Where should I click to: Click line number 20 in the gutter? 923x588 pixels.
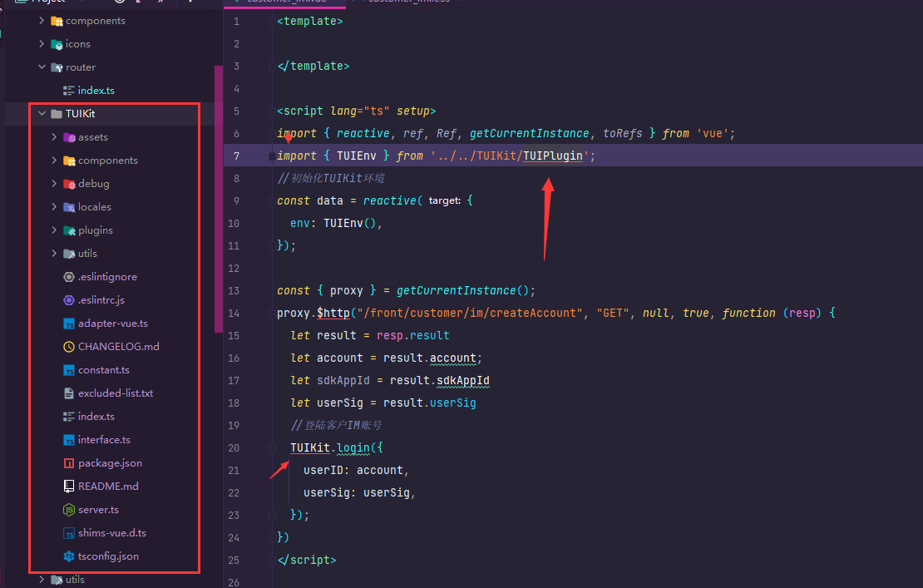coord(234,448)
